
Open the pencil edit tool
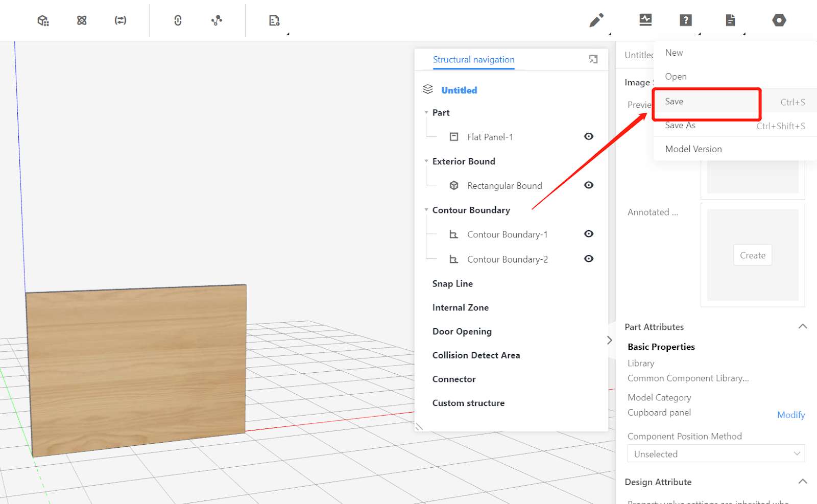(x=596, y=20)
